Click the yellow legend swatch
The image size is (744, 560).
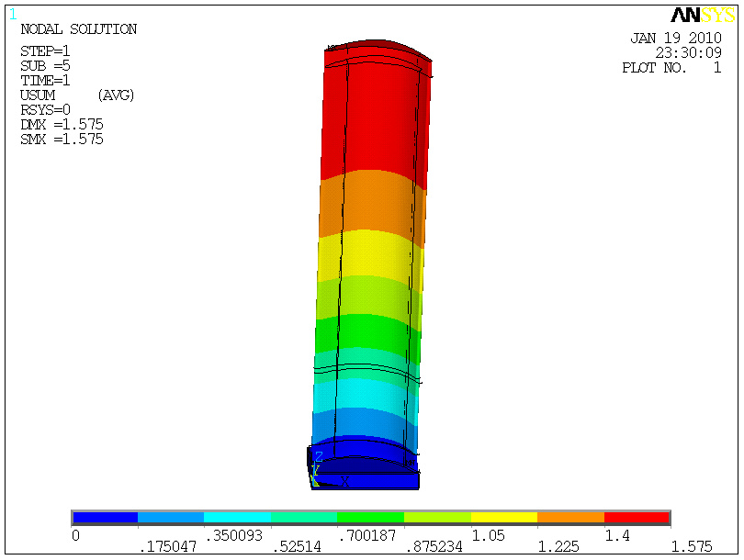504,518
